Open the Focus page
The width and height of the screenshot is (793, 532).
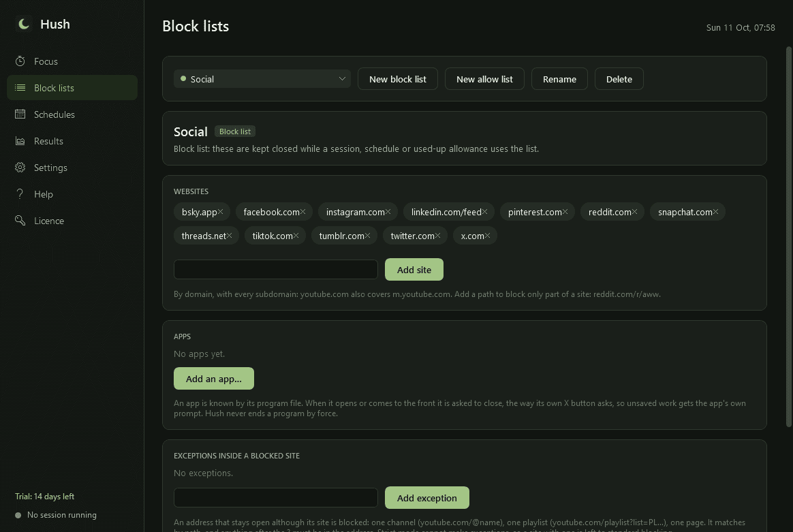(72, 61)
